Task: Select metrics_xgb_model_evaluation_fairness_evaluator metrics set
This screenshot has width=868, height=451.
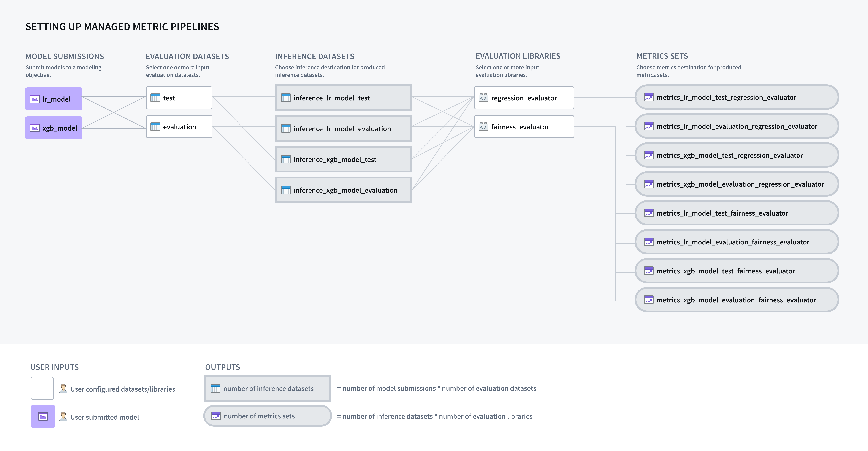Action: tap(737, 300)
